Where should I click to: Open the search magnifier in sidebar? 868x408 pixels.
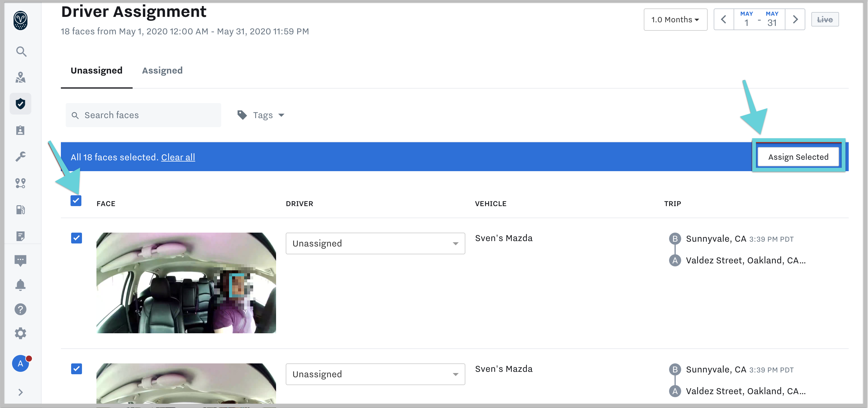pyautogui.click(x=21, y=52)
